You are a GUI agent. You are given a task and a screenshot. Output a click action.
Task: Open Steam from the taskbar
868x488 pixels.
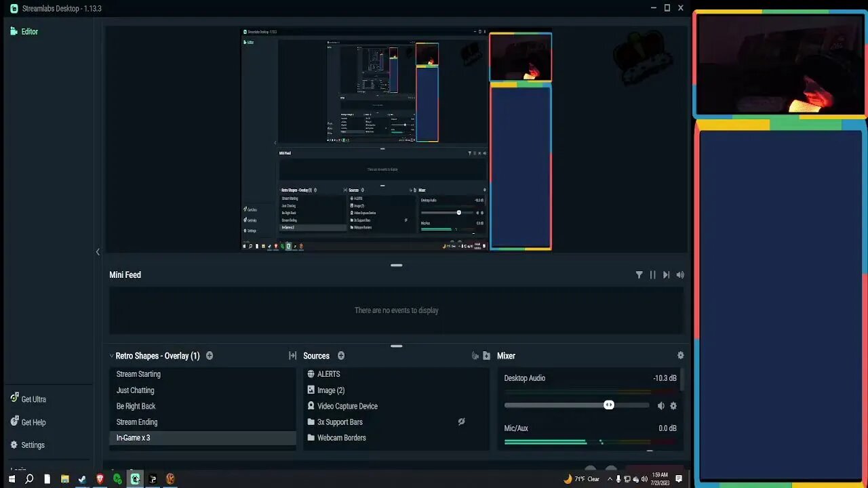[82, 479]
